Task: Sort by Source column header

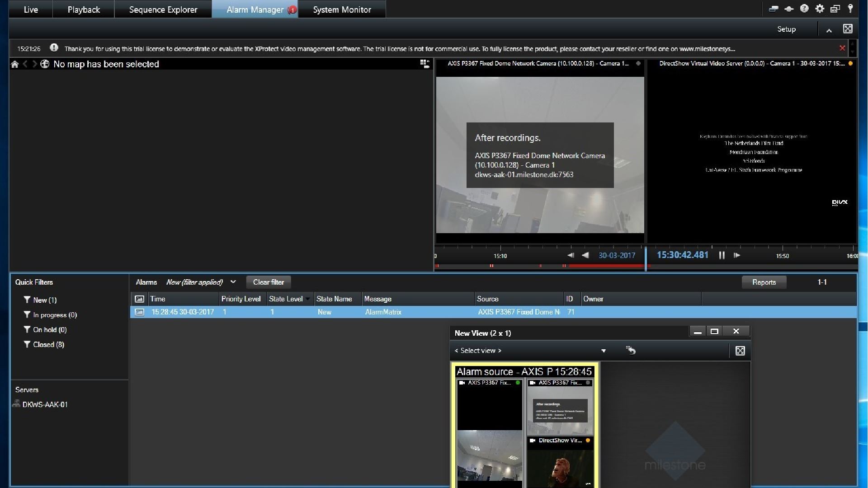Action: pos(519,299)
